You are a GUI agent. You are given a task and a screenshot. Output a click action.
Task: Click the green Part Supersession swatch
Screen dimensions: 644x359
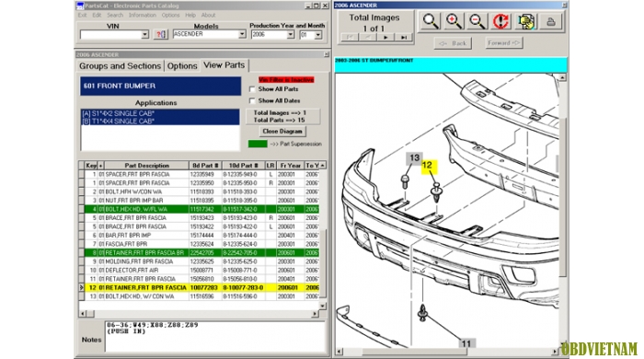[x=258, y=144]
